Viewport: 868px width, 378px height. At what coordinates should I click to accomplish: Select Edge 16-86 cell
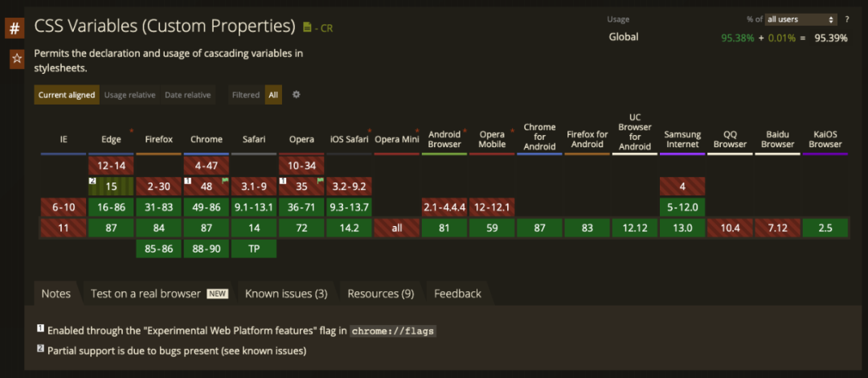(x=111, y=207)
